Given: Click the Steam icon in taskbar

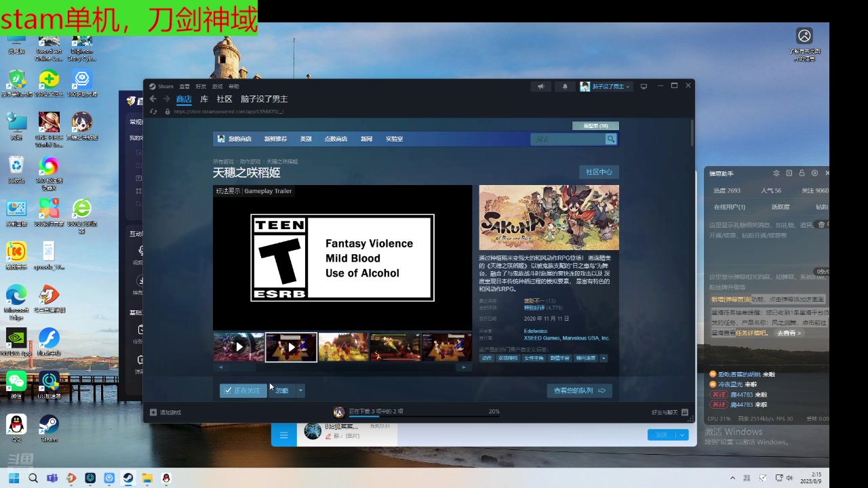Looking at the screenshot, I should click(127, 479).
